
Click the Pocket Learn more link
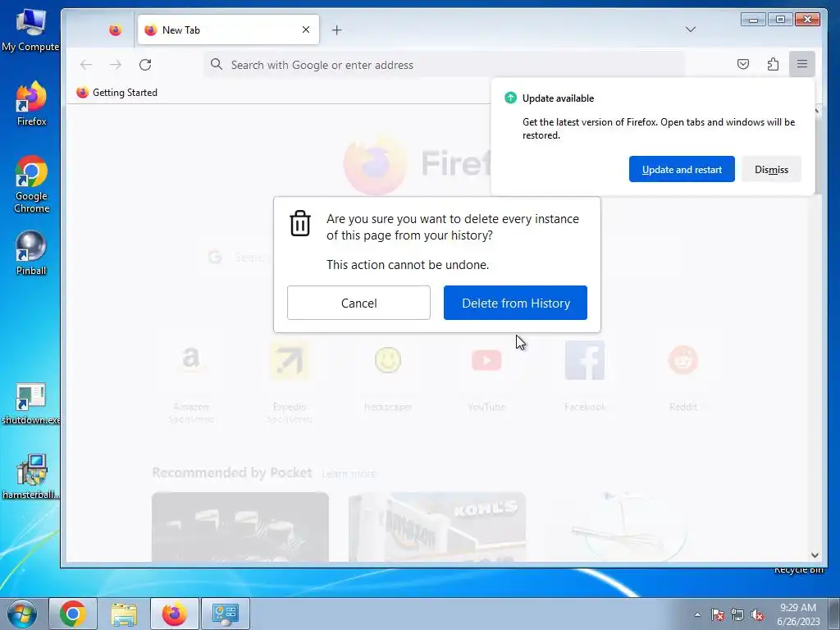pos(348,473)
